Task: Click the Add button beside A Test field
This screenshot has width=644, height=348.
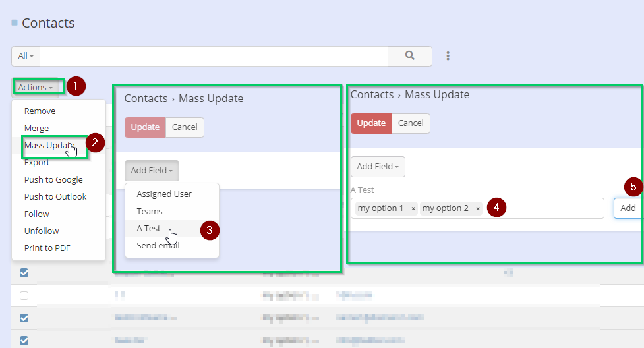Action: [628, 208]
